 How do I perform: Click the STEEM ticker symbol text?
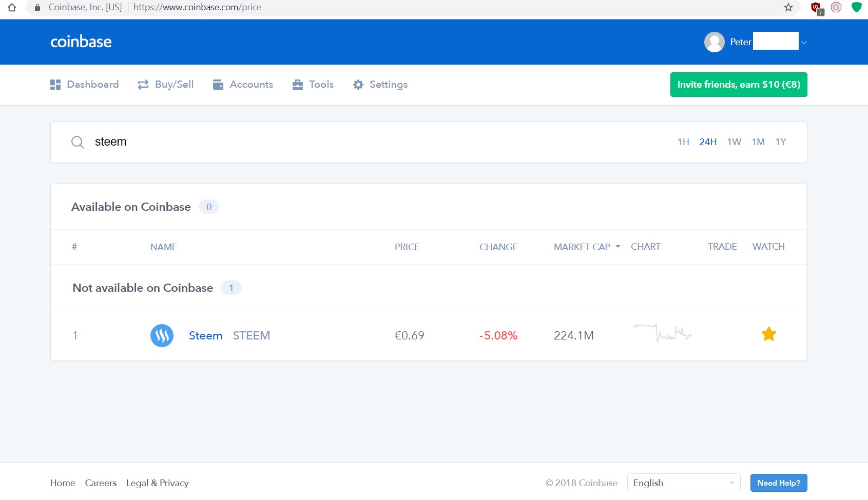point(252,335)
